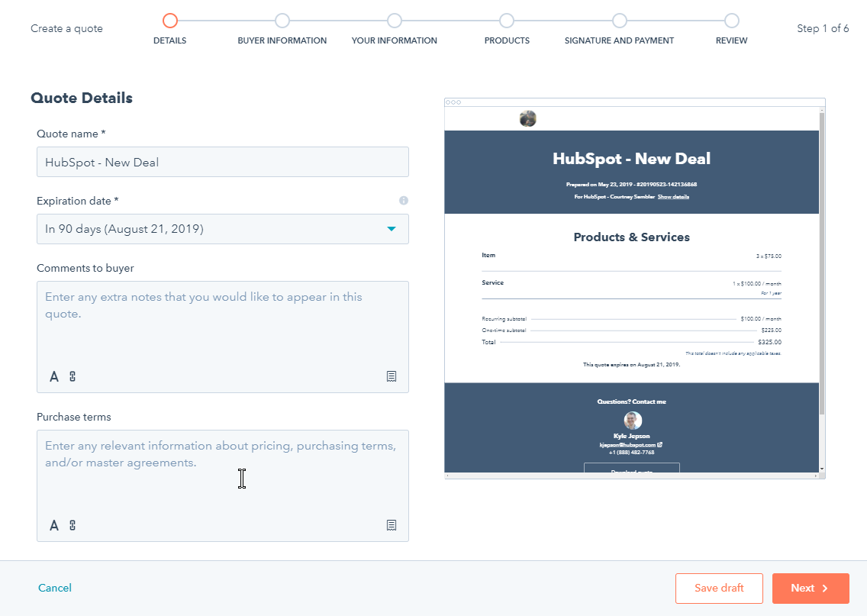
Task: Click the Save draft button
Action: tap(719, 589)
